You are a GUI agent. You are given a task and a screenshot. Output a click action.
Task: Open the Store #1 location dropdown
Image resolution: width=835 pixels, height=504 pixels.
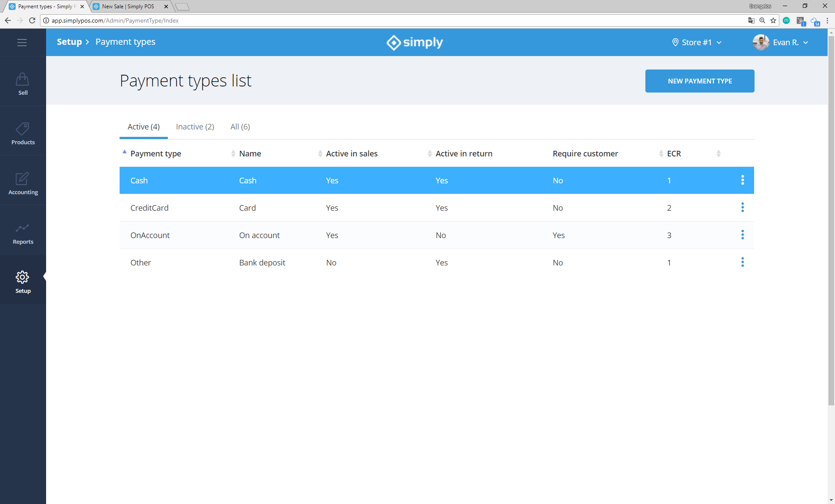(696, 42)
